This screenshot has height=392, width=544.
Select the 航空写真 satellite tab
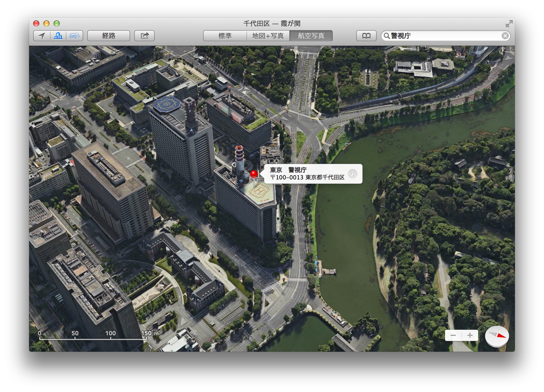tap(311, 36)
